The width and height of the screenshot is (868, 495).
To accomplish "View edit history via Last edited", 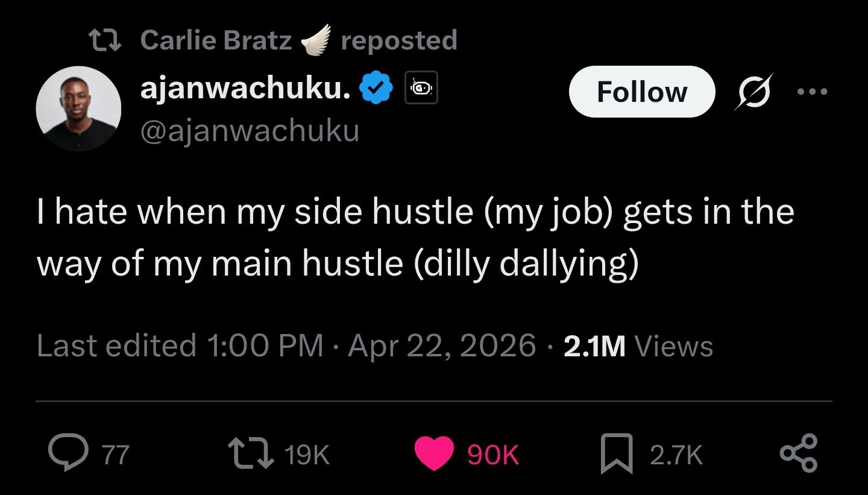I will tap(116, 346).
